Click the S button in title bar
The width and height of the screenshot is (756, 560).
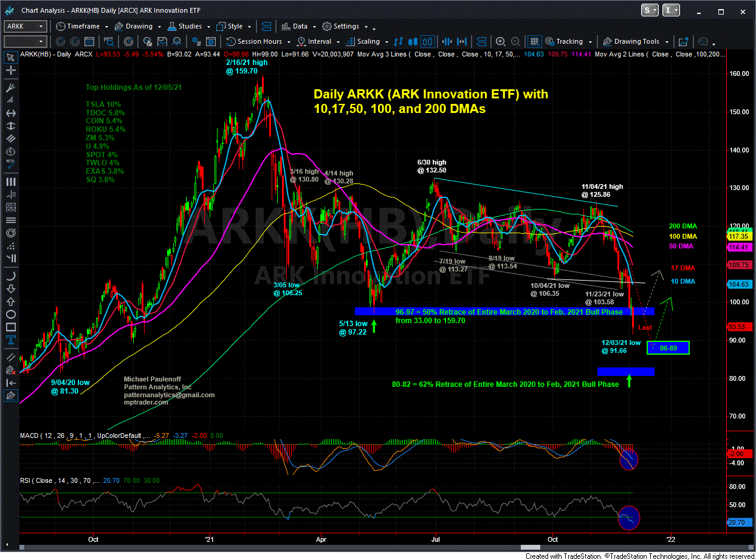coord(650,10)
